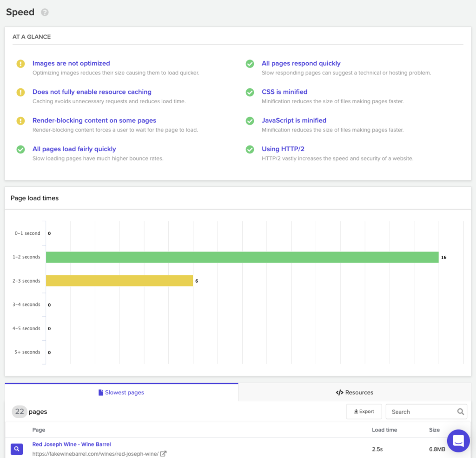Click the warning icon for resource caching
Screen dimensions: 476x458
click(x=20, y=93)
